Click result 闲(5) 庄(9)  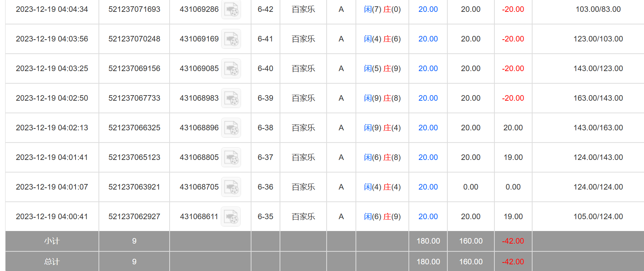click(382, 68)
